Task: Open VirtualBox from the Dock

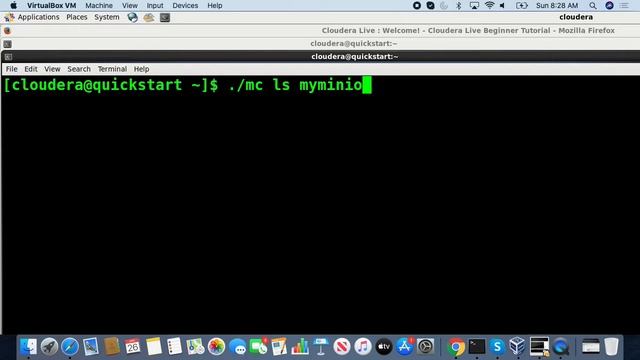Action: pos(518,347)
